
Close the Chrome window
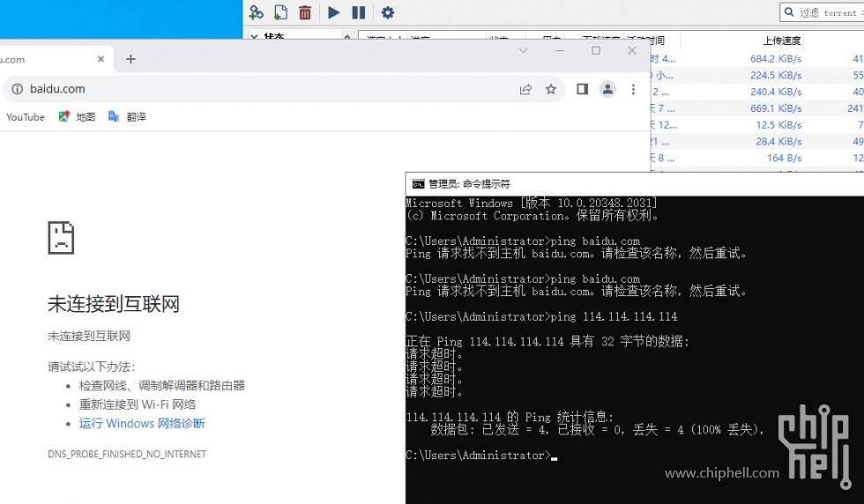click(632, 51)
